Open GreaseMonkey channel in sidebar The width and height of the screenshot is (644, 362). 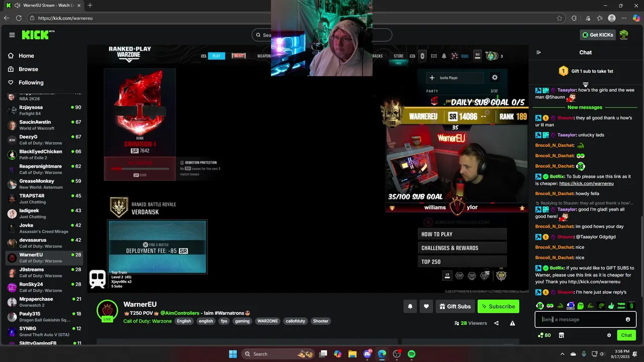(x=44, y=184)
